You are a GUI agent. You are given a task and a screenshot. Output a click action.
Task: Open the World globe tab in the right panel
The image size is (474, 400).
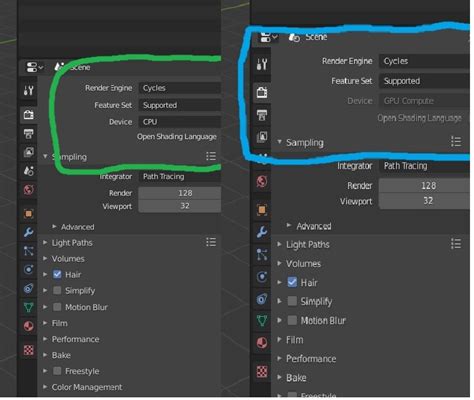click(262, 182)
